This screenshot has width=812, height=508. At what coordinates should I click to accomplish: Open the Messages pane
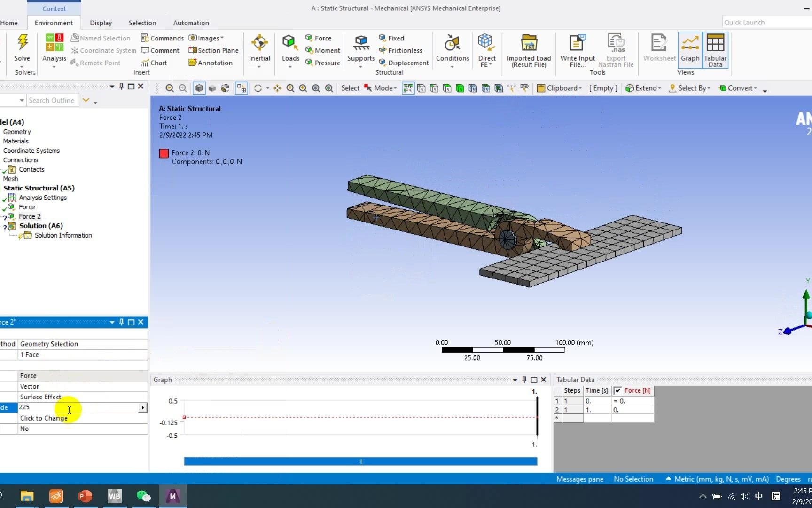(580, 479)
